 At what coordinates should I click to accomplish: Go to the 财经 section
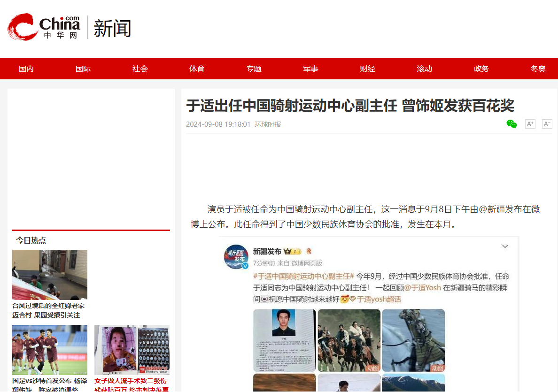[368, 69]
